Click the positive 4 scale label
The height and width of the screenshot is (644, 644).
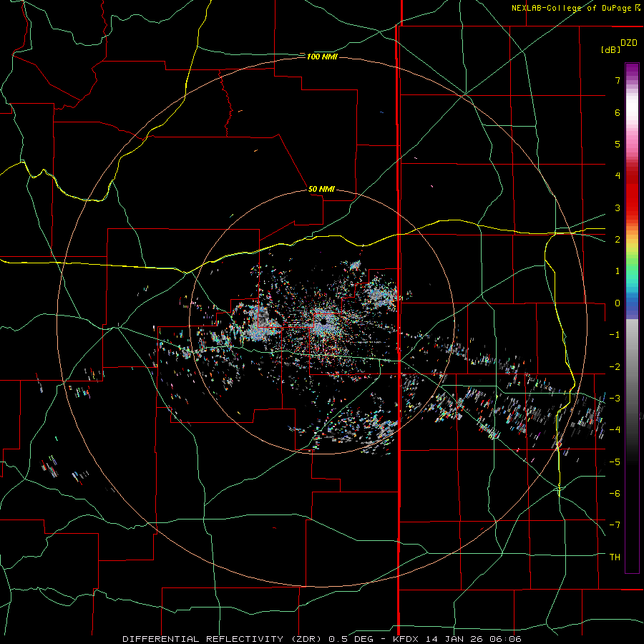[618, 176]
